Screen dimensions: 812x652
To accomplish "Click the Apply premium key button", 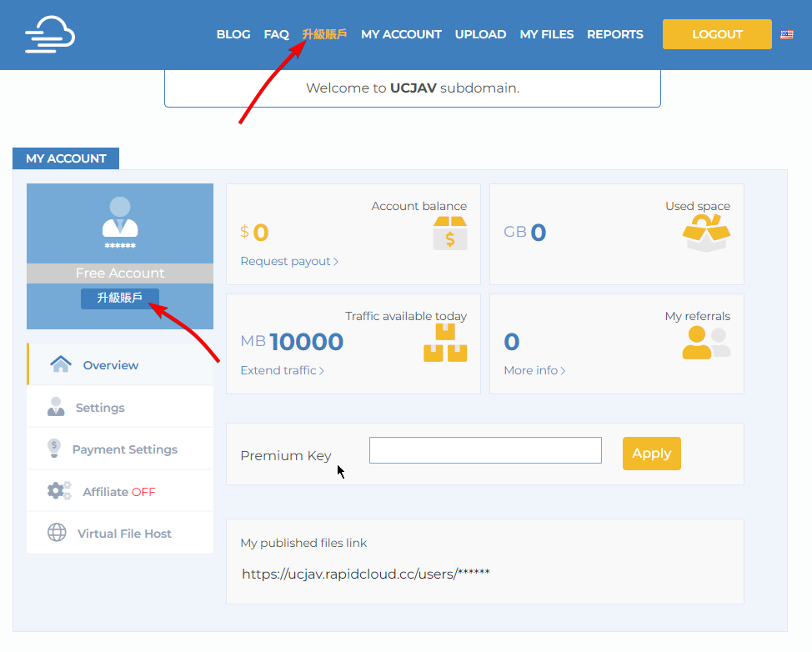I will click(x=651, y=454).
